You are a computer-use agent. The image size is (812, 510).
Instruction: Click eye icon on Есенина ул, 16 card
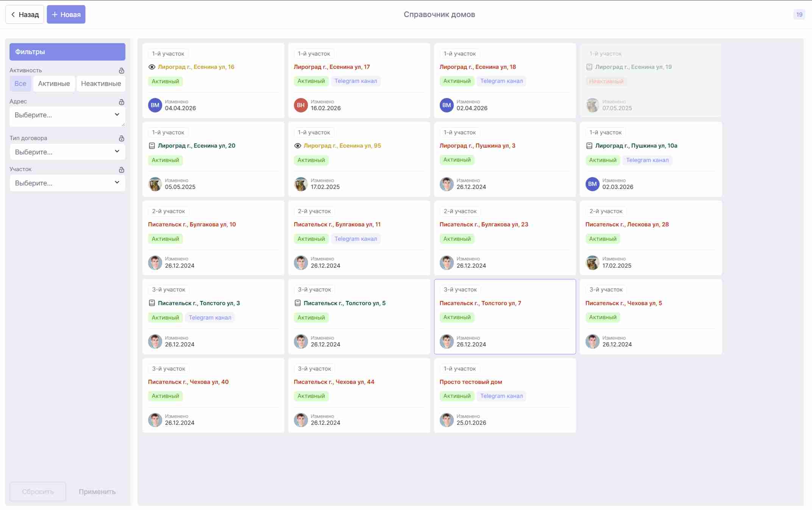coord(152,67)
